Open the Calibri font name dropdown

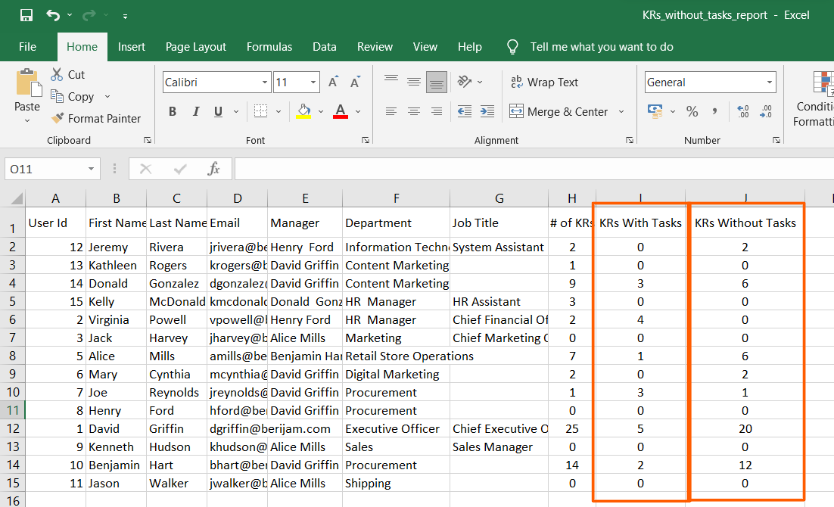tap(264, 83)
